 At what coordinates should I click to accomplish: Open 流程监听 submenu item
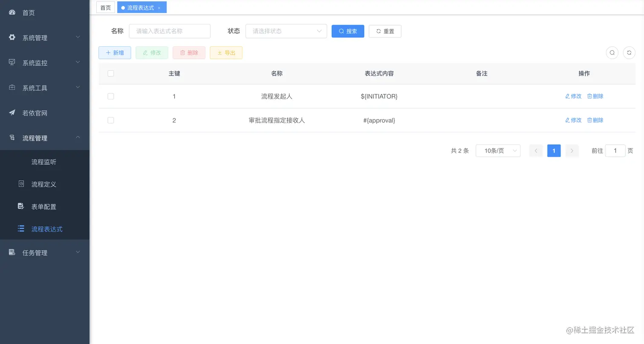point(45,162)
